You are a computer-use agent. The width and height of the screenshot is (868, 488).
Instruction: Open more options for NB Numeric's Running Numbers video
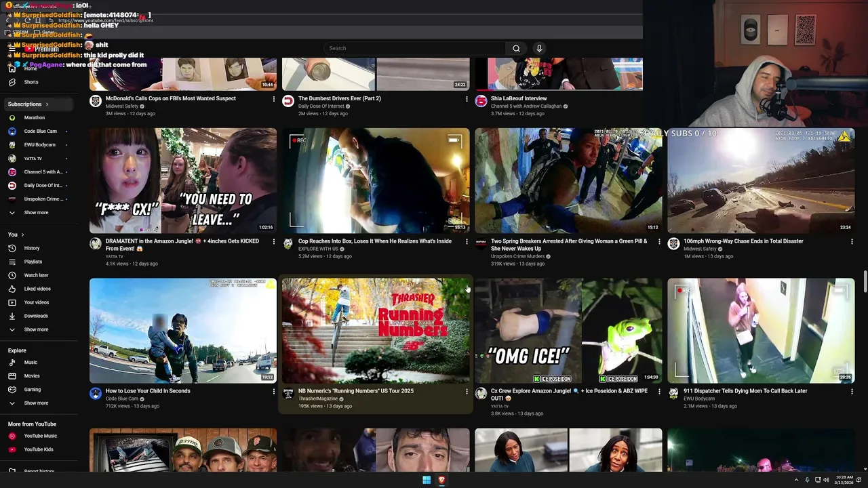point(467,392)
